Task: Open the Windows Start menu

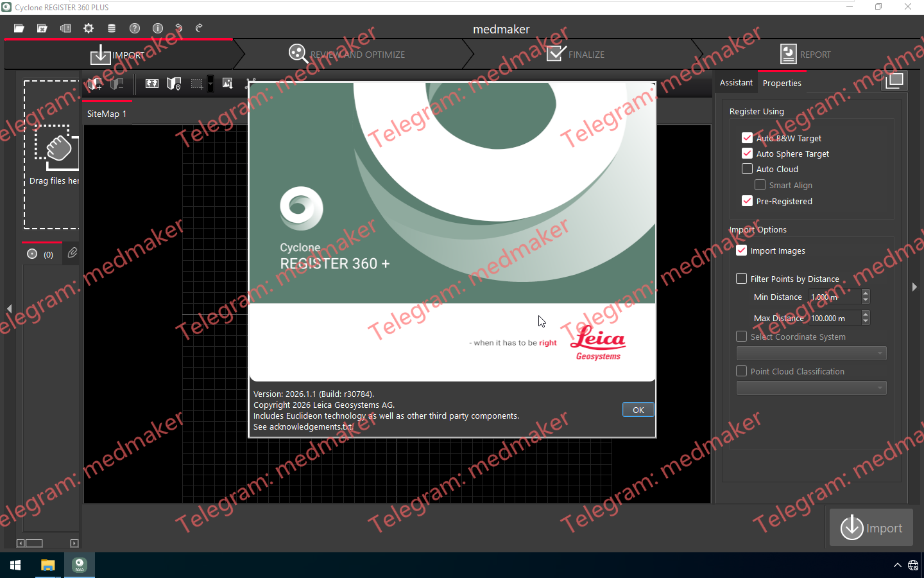Action: pyautogui.click(x=15, y=565)
